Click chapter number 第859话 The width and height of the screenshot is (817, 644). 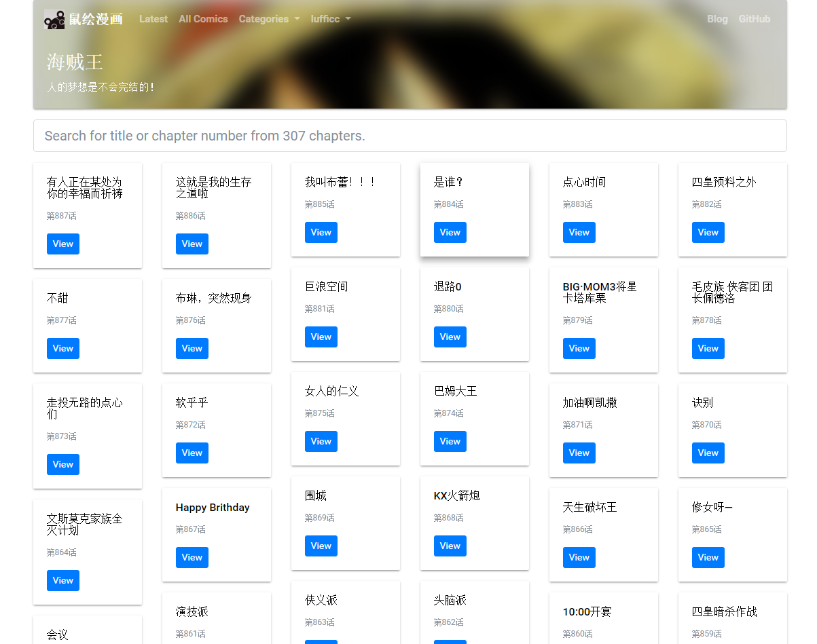tap(707, 634)
